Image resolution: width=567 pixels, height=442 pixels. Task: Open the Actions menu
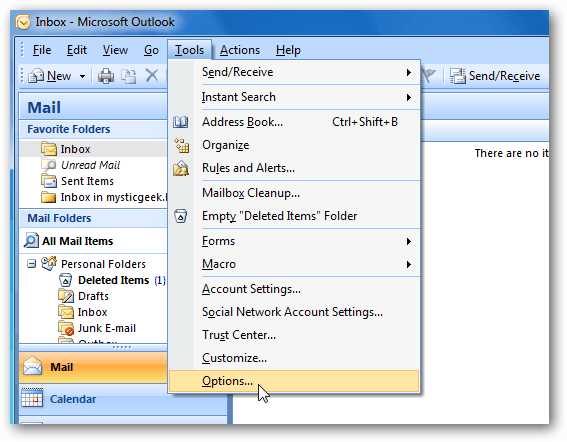coord(240,50)
